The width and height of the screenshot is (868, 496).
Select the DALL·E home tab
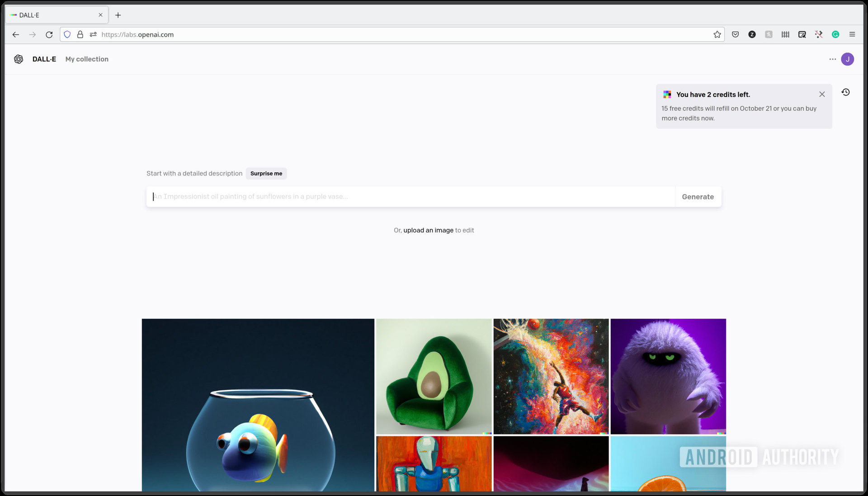44,59
